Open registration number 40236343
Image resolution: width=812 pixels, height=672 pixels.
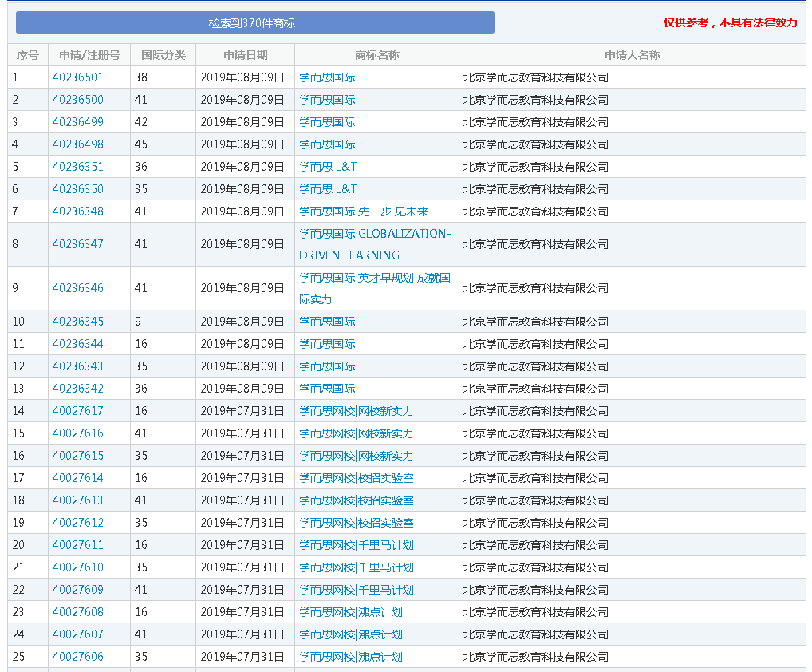(x=77, y=366)
